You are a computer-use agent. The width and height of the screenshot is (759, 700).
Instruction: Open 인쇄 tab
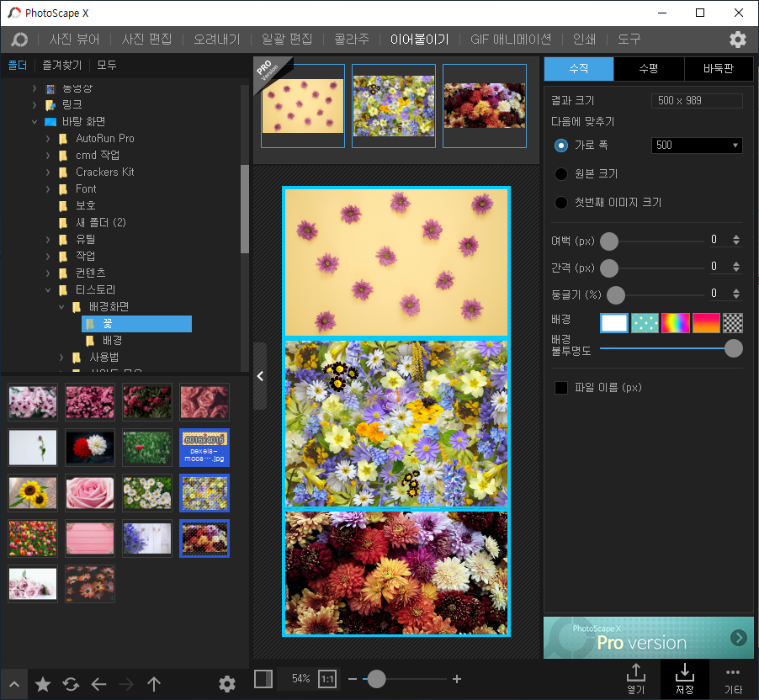[x=584, y=40]
